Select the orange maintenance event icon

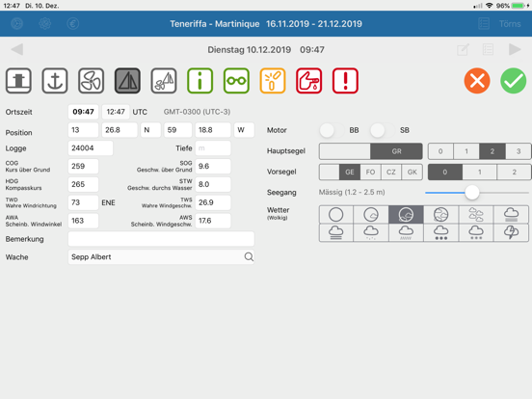tap(273, 81)
